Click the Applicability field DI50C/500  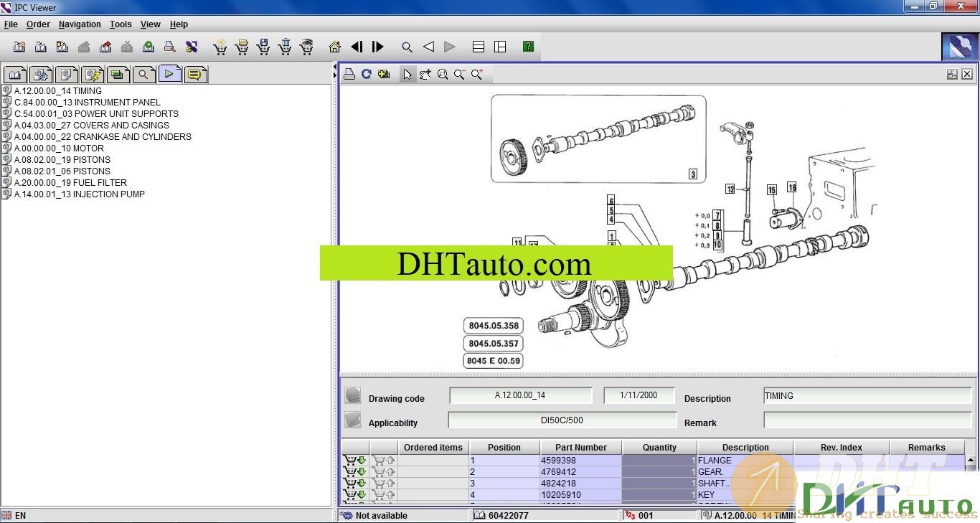562,420
